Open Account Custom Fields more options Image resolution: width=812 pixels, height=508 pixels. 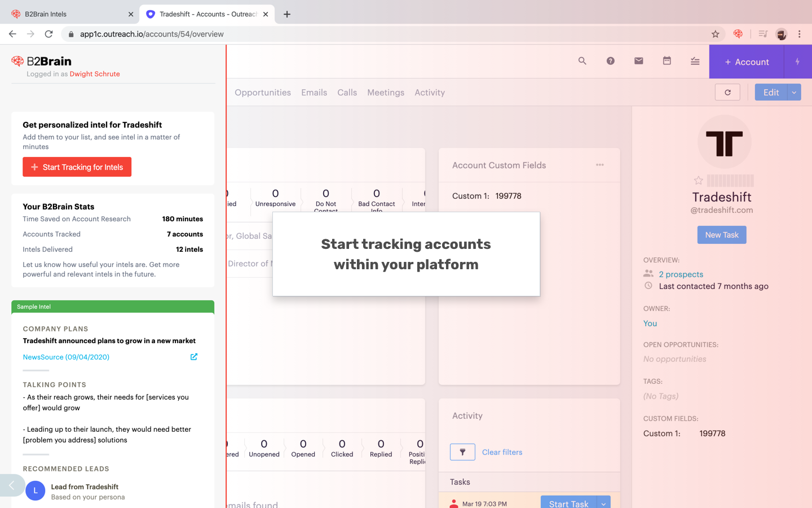(x=600, y=165)
